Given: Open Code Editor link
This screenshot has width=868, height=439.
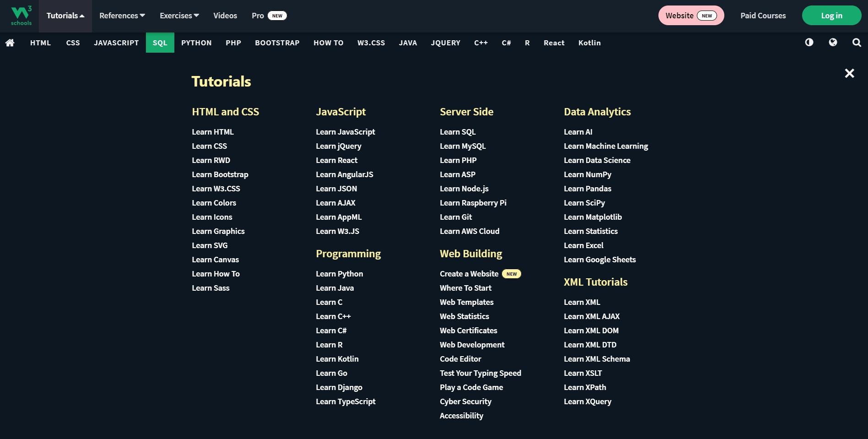Looking at the screenshot, I should click(460, 359).
